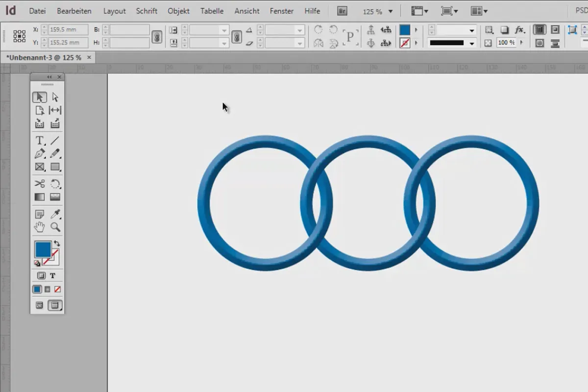Expand the stroke color flyout arrow
Image resolution: width=588 pixels, height=392 pixels.
(416, 43)
